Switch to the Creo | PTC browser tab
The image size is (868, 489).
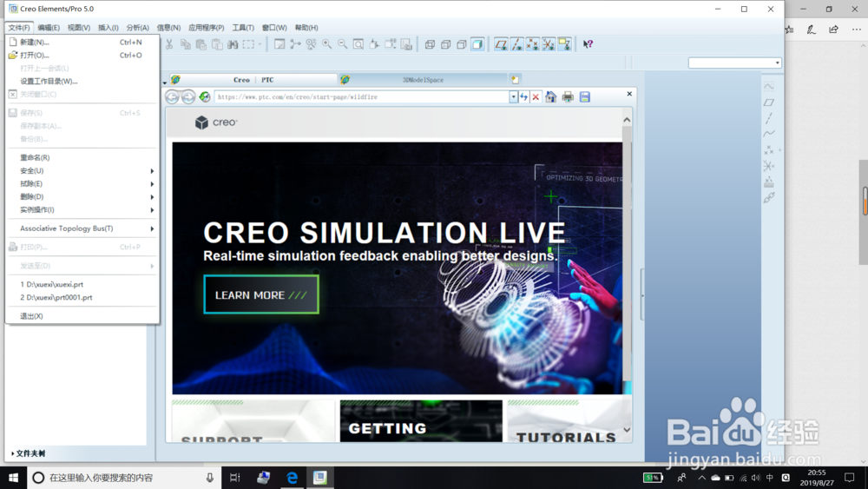[253, 80]
